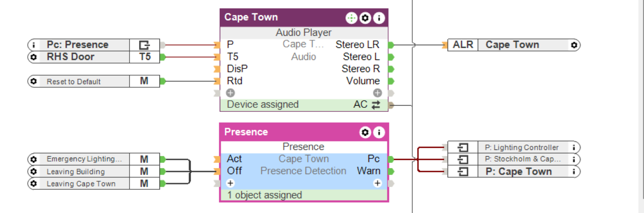Select the Emergency Lighting memory flag

84,159
